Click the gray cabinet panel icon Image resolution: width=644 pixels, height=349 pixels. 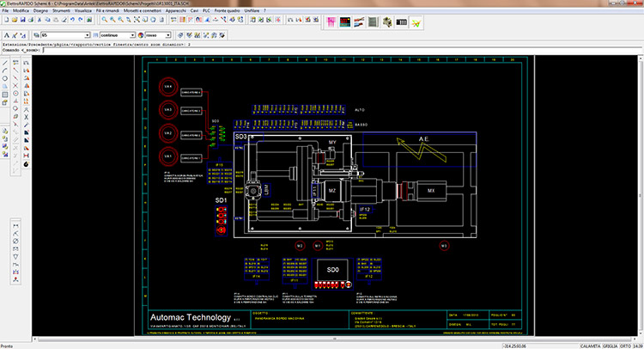point(373,22)
